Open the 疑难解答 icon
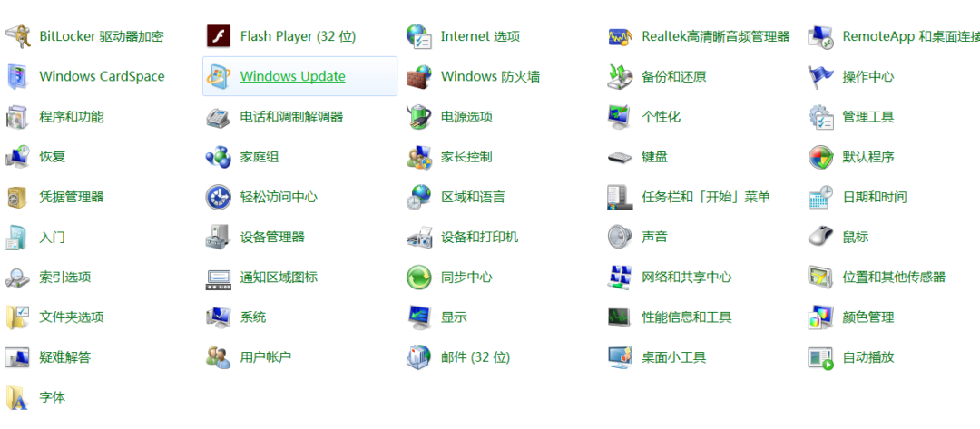The width and height of the screenshot is (980, 429). coord(17,357)
